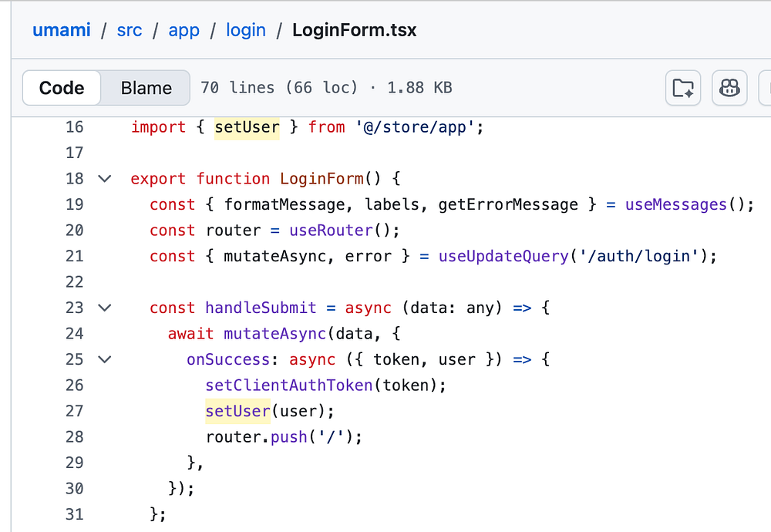
Task: Select line number 22
Action: [x=74, y=281]
